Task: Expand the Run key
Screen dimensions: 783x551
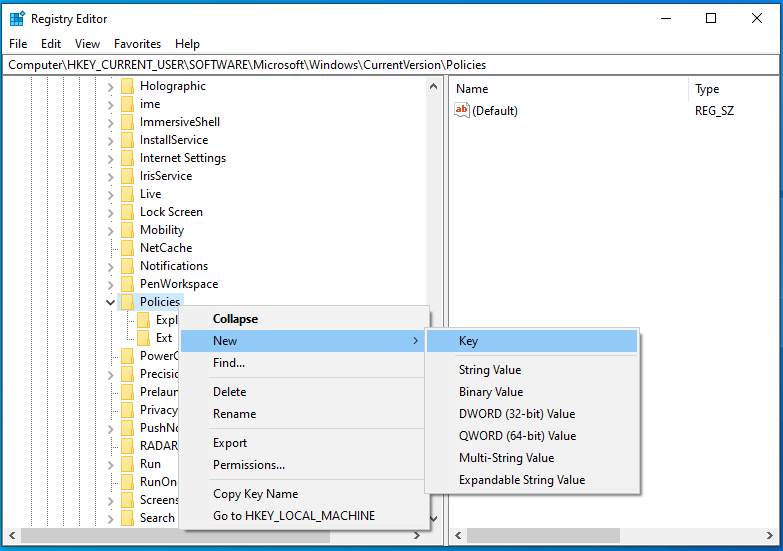Action: (x=110, y=465)
